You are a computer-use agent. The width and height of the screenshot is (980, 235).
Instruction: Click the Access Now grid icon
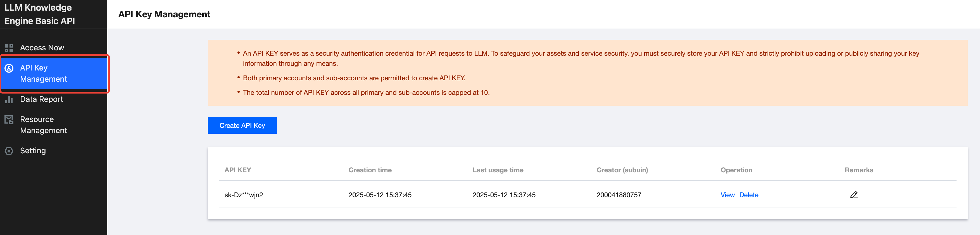tap(9, 48)
